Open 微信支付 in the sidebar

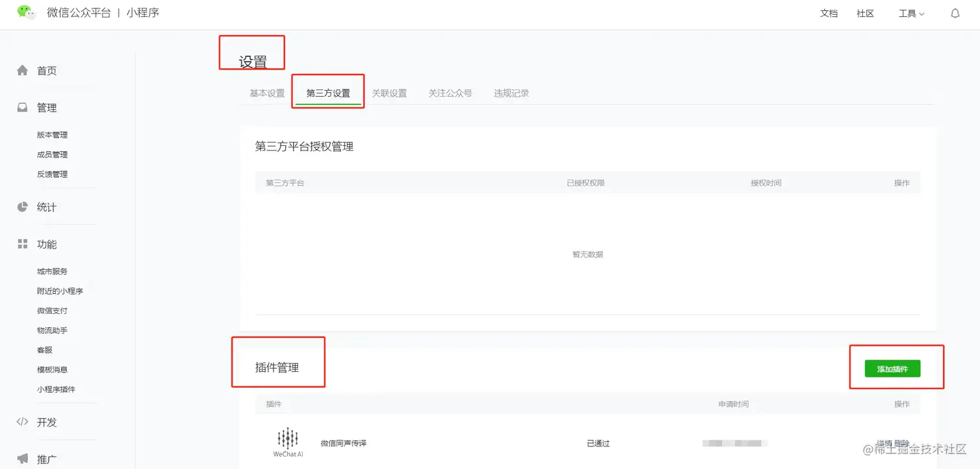point(52,311)
